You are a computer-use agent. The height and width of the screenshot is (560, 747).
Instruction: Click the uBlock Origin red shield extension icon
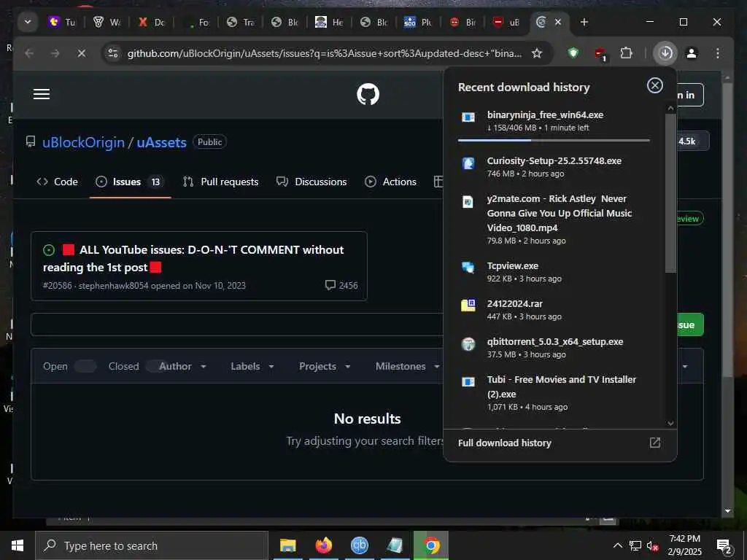click(x=600, y=54)
